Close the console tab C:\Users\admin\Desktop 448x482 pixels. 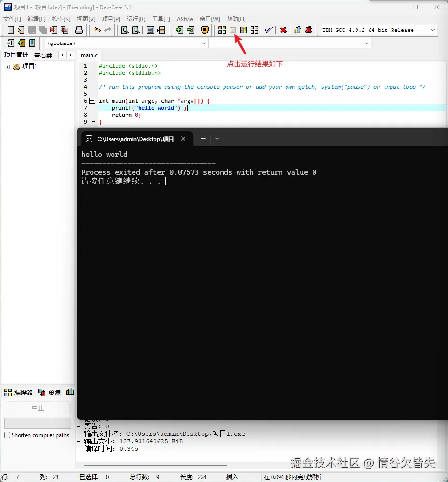click(183, 139)
